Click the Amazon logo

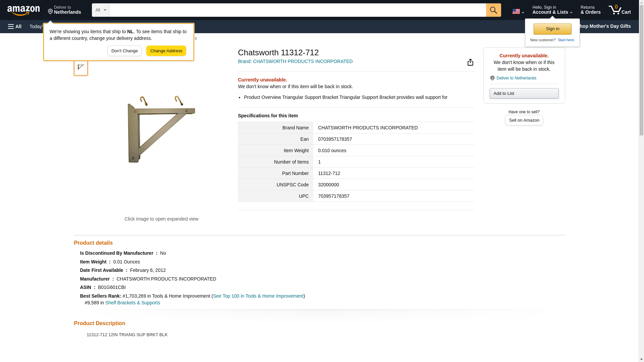[x=23, y=10]
